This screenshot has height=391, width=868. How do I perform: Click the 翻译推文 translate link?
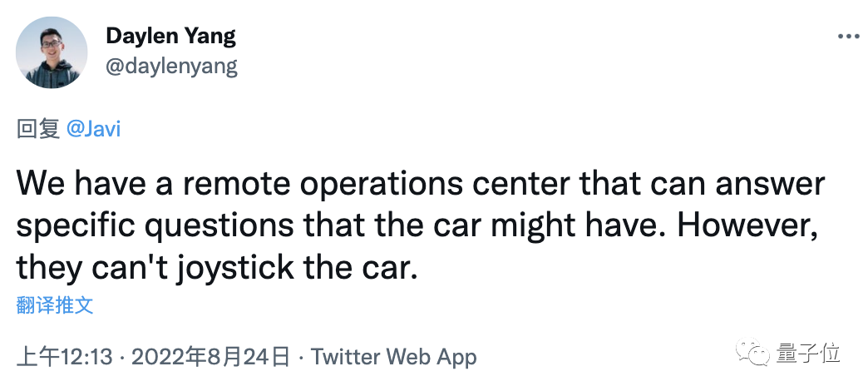click(x=55, y=305)
